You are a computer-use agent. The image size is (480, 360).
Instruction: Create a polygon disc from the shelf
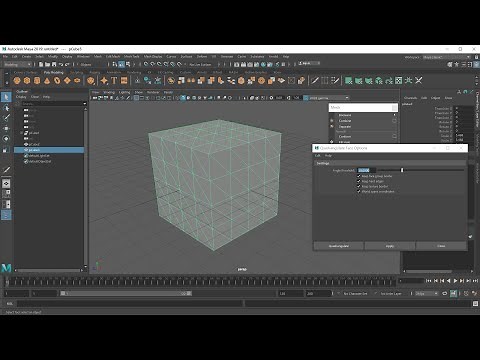pyautogui.click(x=77, y=80)
